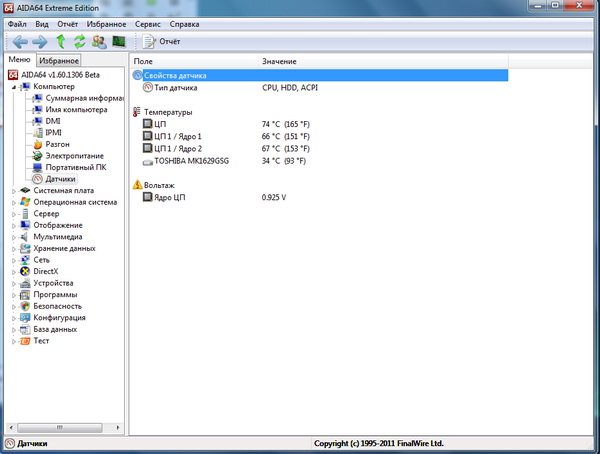
Task: Select AIDA64 v1.60.1306 Beta root node
Action: (60, 75)
